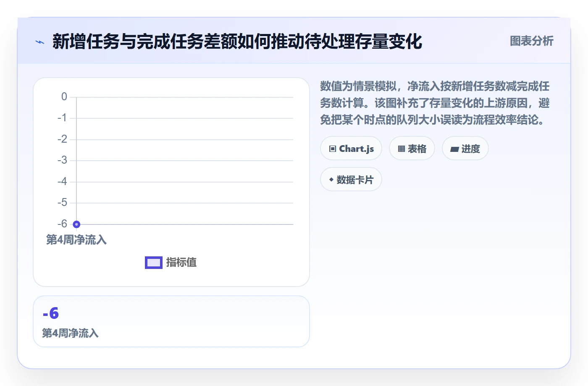Toggle the 指标值 legend color box

pos(154,263)
